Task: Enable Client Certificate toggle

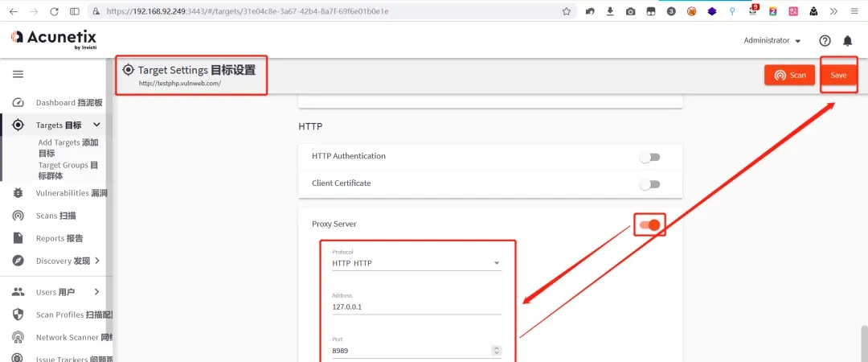Action: point(650,184)
